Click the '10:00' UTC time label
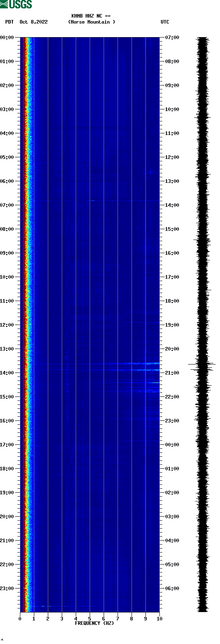 click(x=172, y=109)
